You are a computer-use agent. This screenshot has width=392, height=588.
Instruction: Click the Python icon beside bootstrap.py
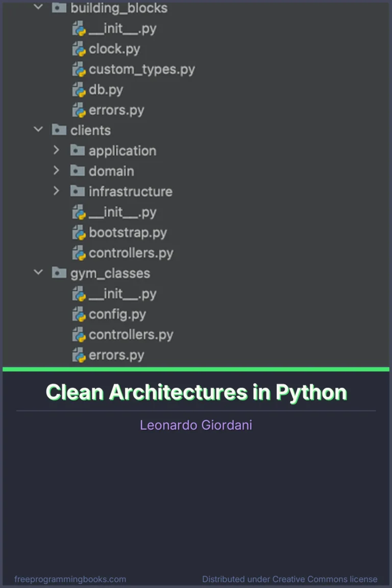(x=79, y=233)
